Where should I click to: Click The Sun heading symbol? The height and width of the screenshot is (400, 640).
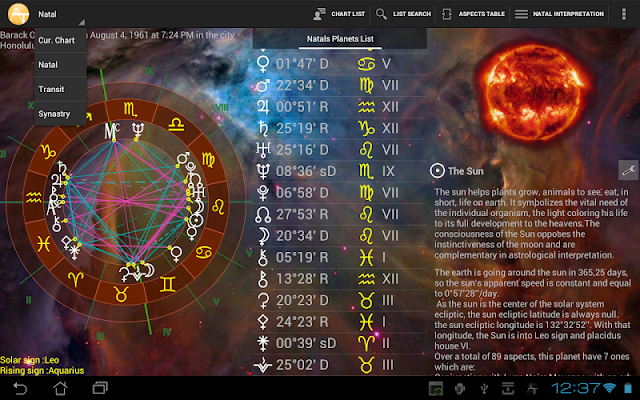click(x=437, y=171)
